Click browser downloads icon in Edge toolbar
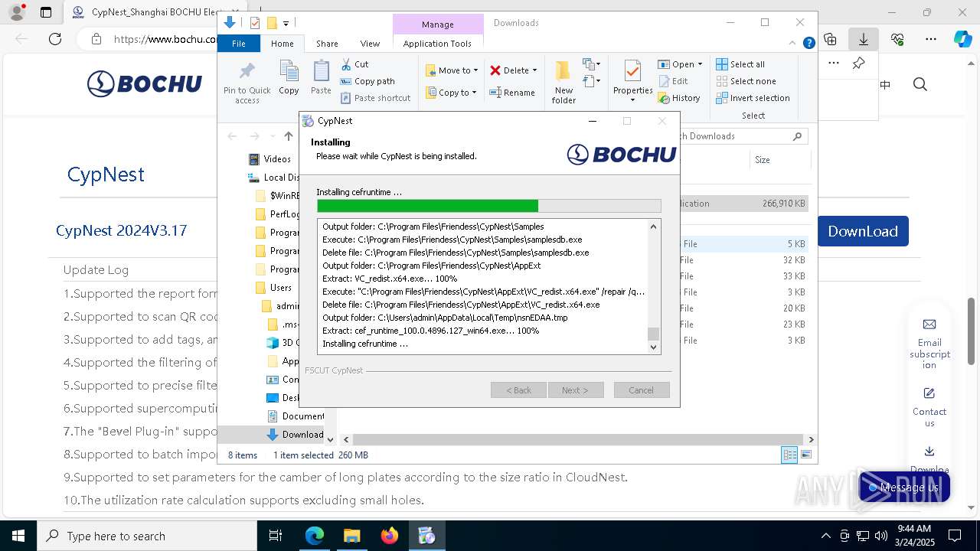The height and width of the screenshot is (551, 980). coord(864,39)
